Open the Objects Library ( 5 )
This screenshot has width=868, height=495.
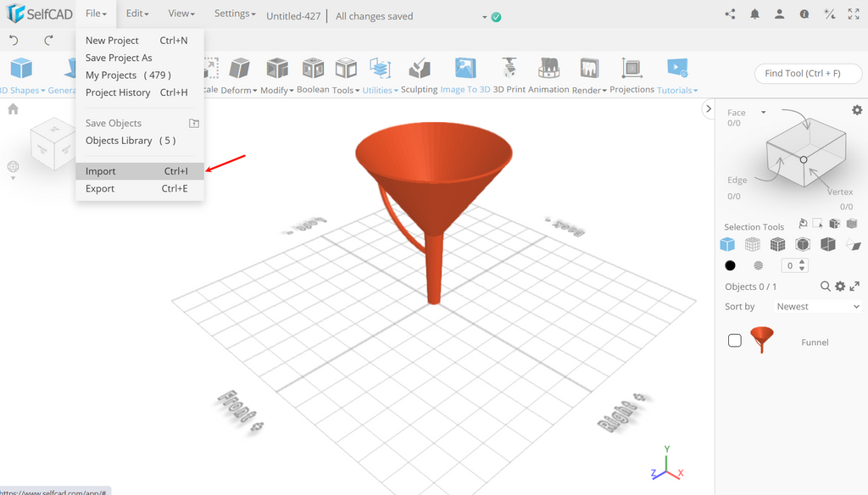117,140
